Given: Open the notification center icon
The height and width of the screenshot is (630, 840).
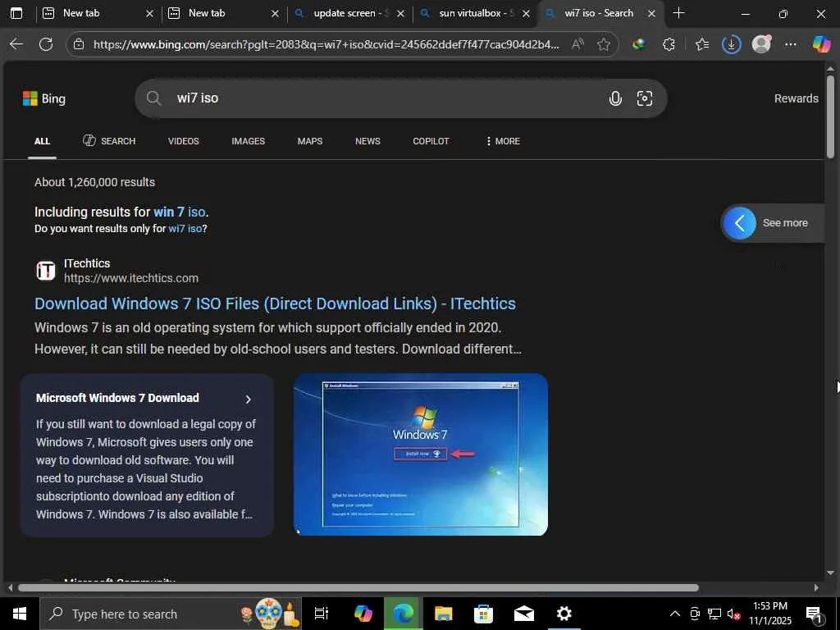Looking at the screenshot, I should click(815, 614).
